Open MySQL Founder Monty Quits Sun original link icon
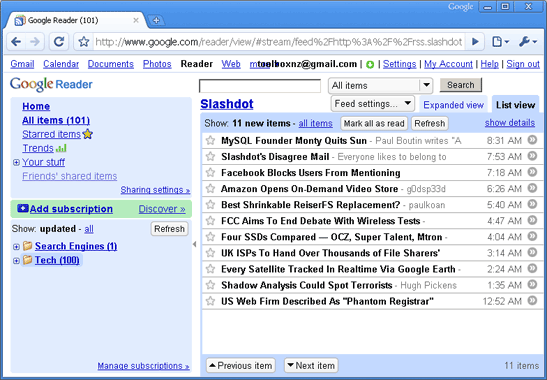 click(532, 140)
